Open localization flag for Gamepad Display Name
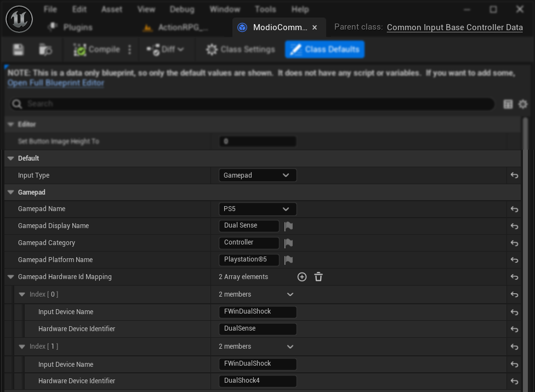The height and width of the screenshot is (392, 535). (x=289, y=226)
